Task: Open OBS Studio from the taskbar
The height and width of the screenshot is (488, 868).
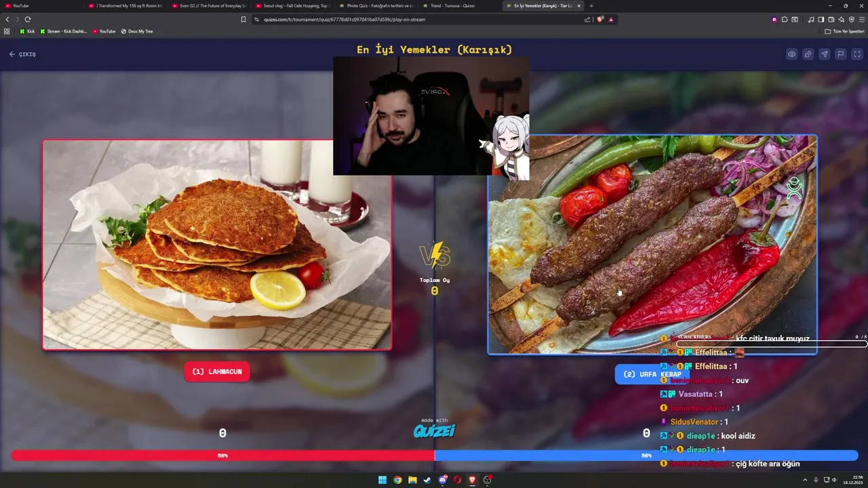Action: click(x=488, y=480)
